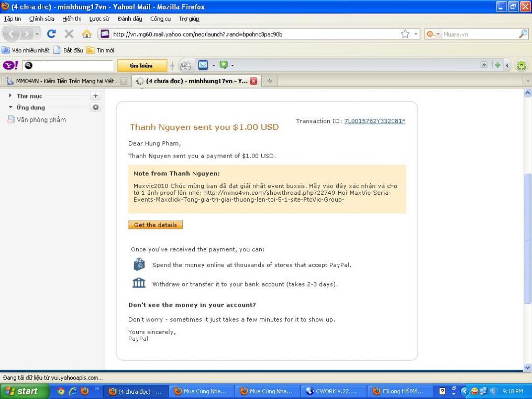Switch to Long Hổ Mô taskbar window
The width and height of the screenshot is (532, 399).
tap(399, 391)
